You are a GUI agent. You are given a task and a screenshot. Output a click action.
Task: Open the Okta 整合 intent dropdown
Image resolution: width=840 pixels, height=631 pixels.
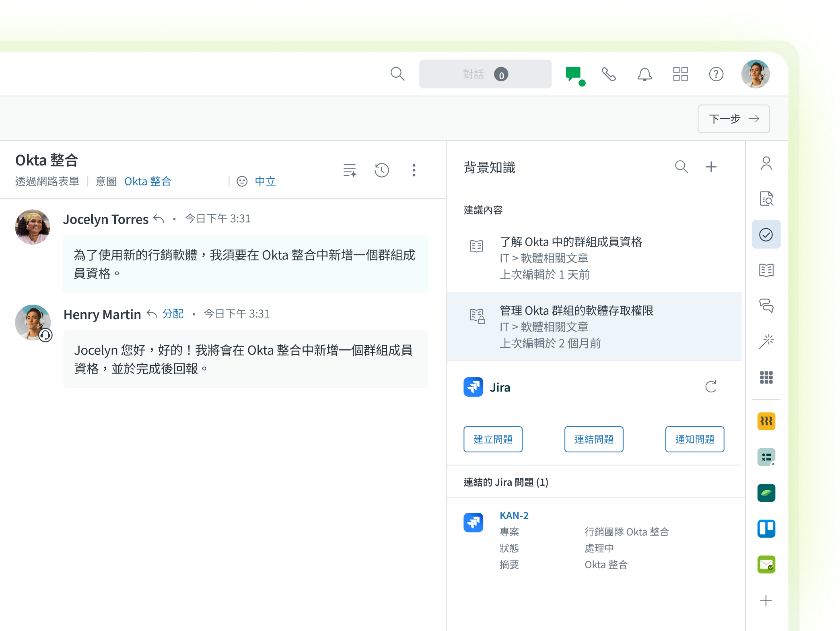[148, 181]
